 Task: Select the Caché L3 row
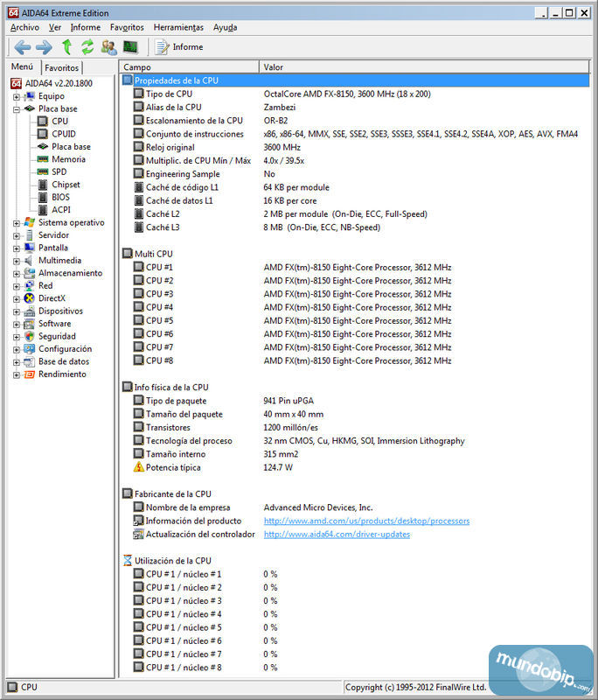tap(356, 227)
